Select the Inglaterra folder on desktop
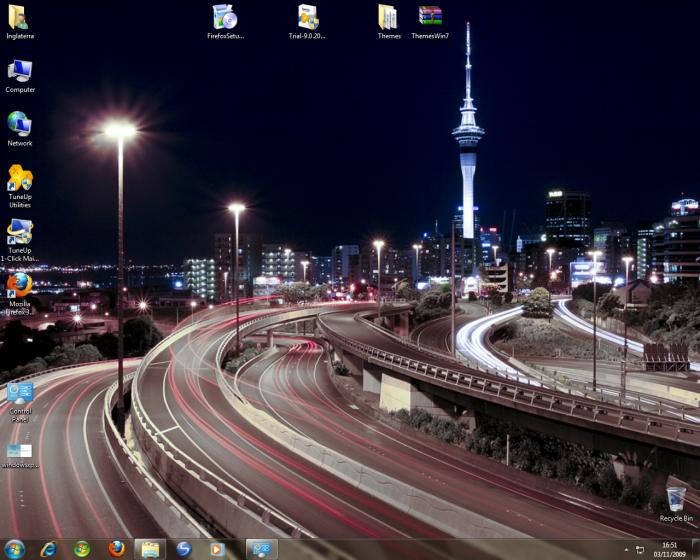Image resolution: width=700 pixels, height=560 pixels. (18, 18)
